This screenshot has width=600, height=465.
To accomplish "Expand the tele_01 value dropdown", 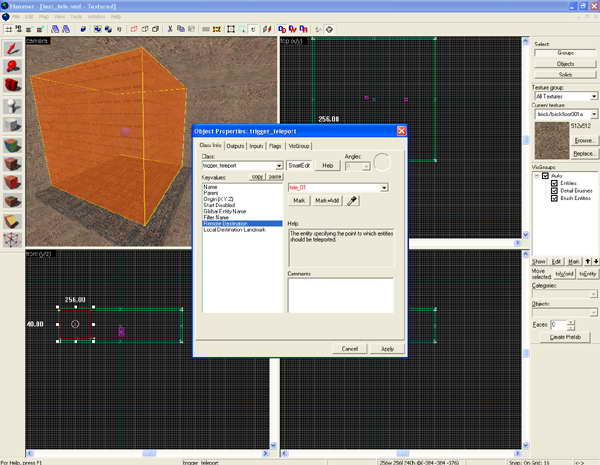I will tap(384, 187).
